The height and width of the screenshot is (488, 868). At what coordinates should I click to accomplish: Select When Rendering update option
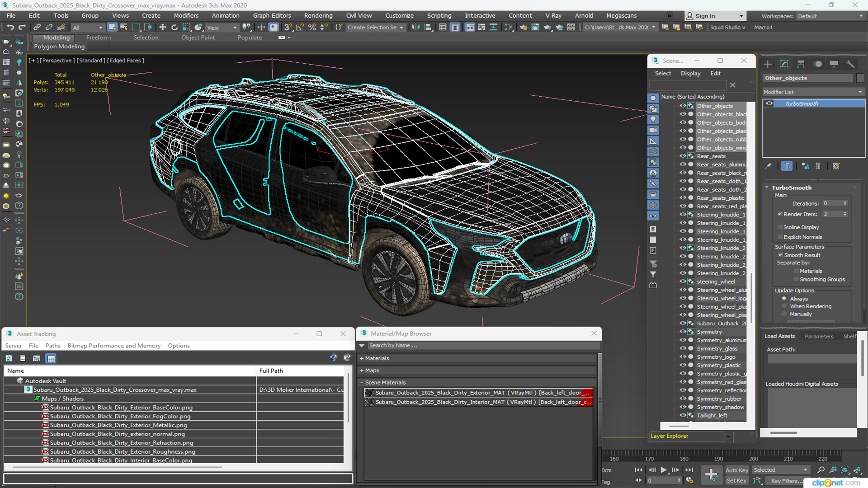pos(784,306)
